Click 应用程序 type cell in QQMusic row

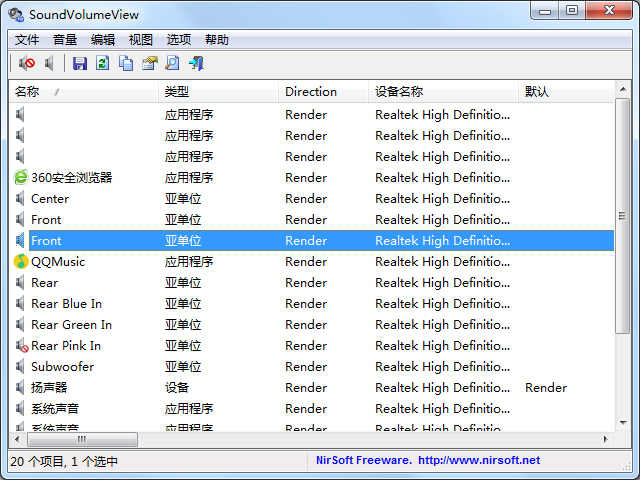pyautogui.click(x=189, y=261)
